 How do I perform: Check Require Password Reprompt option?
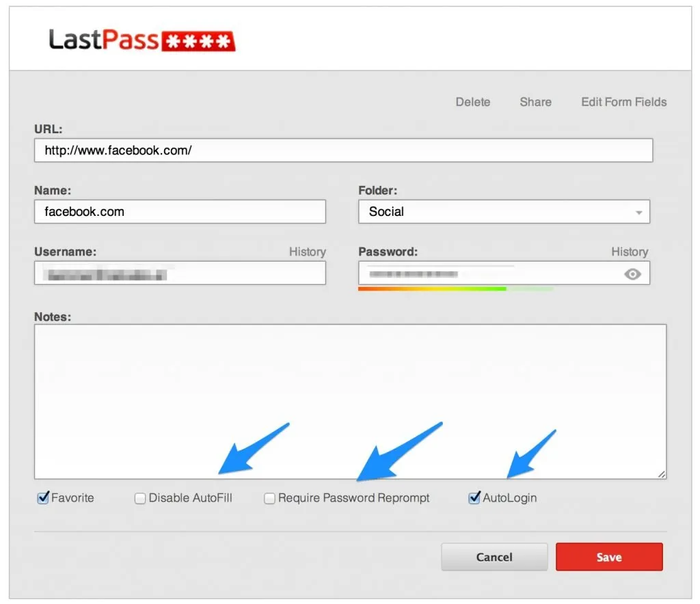[x=269, y=498]
